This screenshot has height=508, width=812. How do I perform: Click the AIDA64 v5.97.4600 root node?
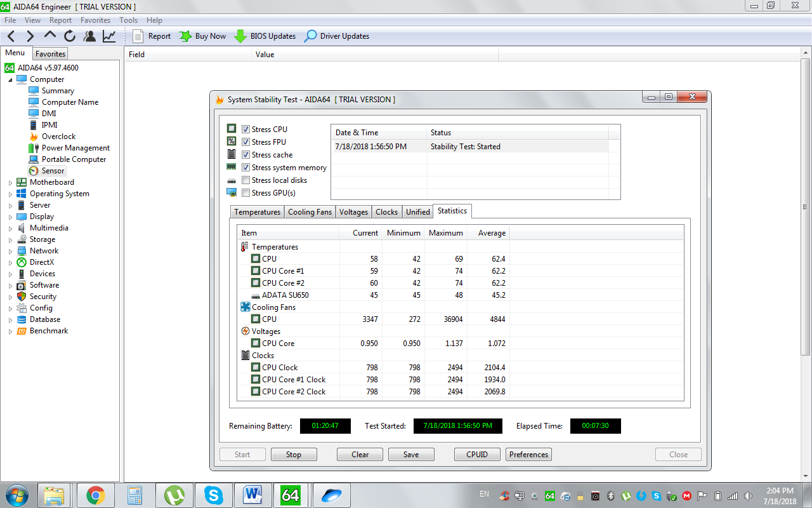point(48,68)
